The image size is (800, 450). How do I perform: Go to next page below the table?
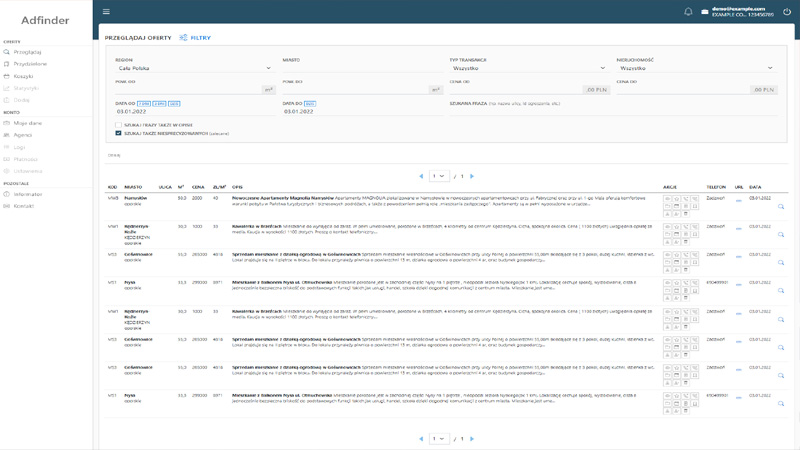click(x=472, y=439)
